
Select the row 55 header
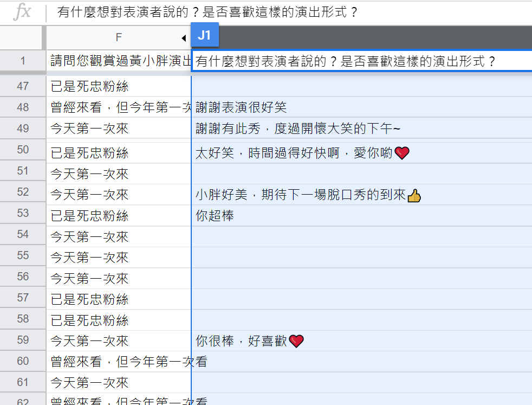click(23, 255)
